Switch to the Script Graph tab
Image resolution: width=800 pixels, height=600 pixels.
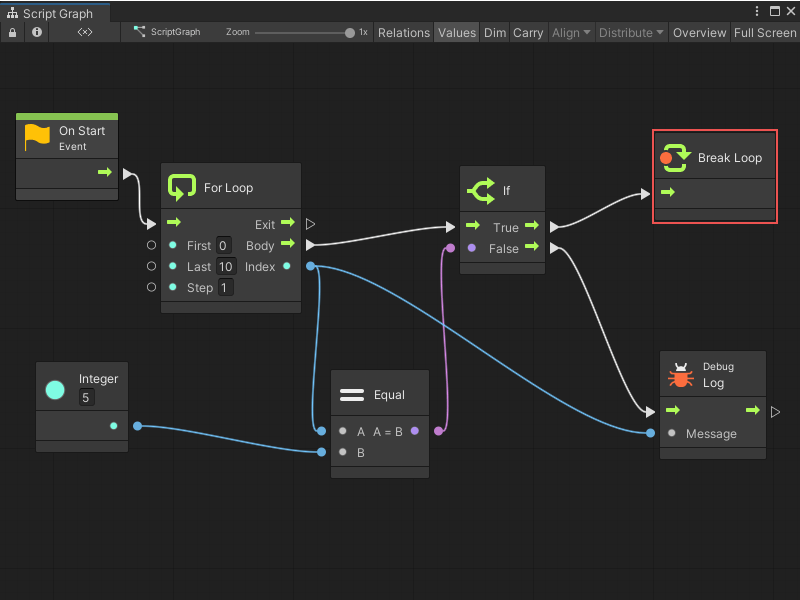coord(55,14)
